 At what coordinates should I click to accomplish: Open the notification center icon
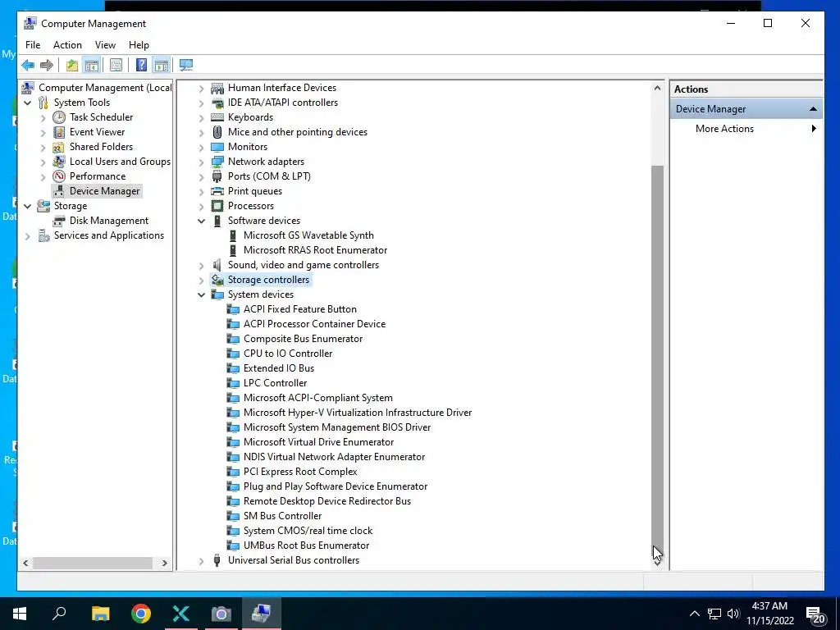815,615
